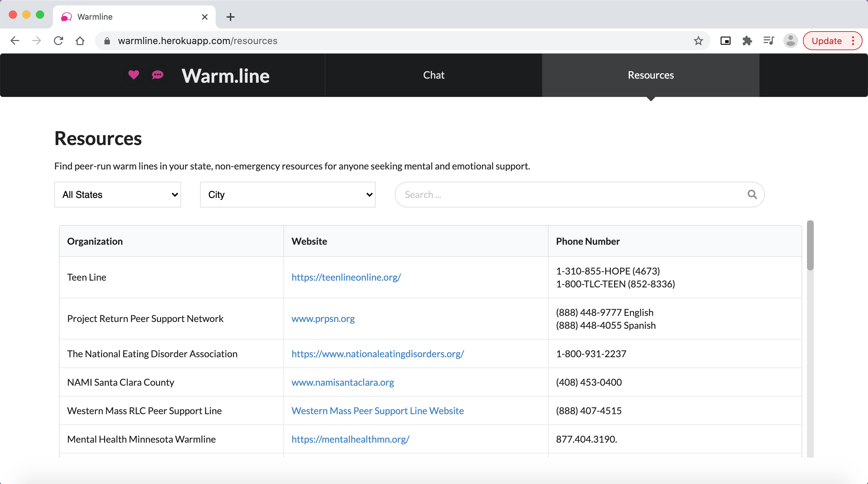The height and width of the screenshot is (484, 868).
Task: Click the pink heart logo icon
Action: [134, 75]
